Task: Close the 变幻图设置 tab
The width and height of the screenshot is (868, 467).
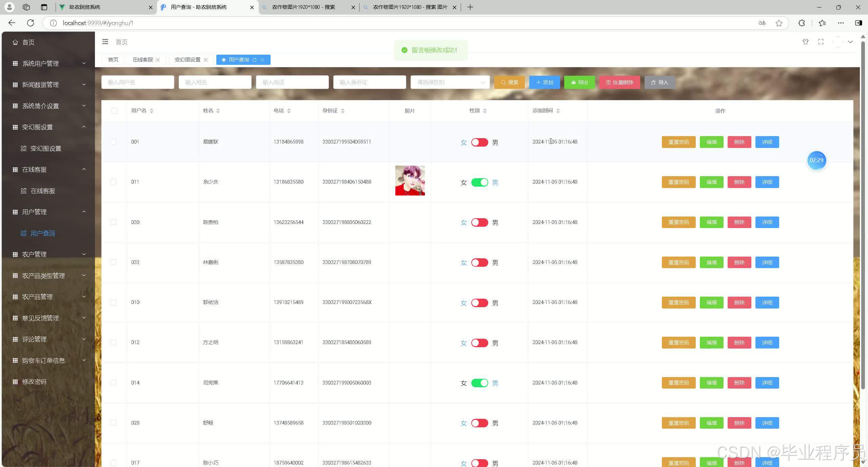Action: 205,60
